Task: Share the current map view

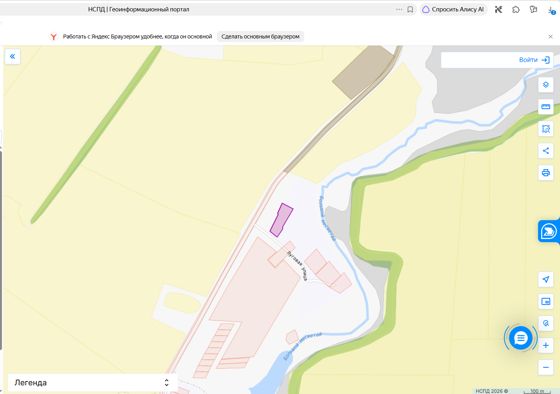Action: 545,151
